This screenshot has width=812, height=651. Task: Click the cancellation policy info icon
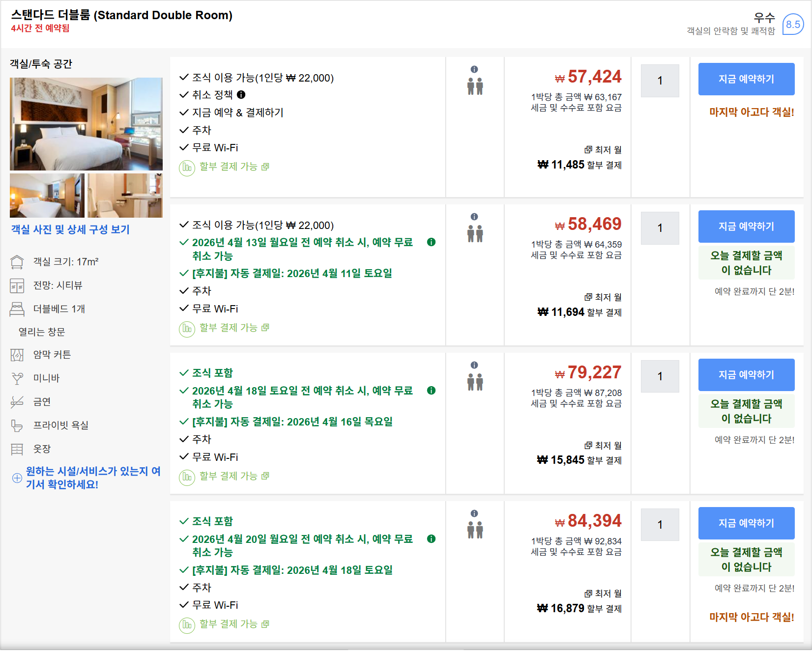(241, 95)
